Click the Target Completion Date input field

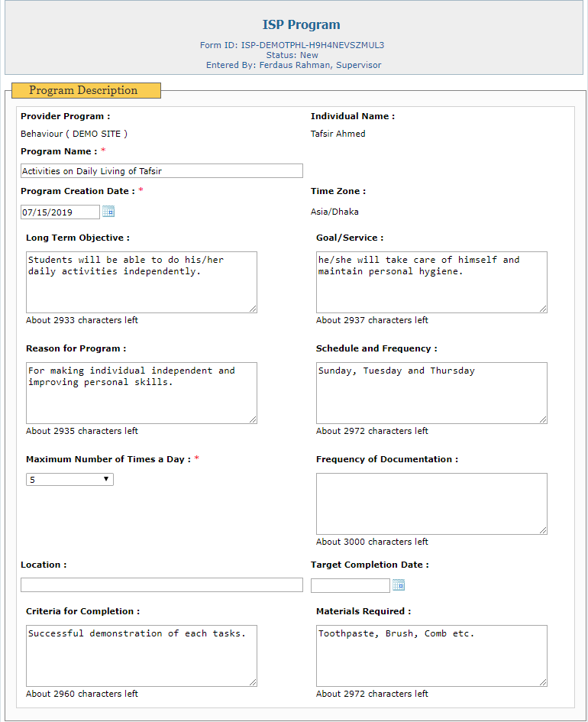click(351, 586)
